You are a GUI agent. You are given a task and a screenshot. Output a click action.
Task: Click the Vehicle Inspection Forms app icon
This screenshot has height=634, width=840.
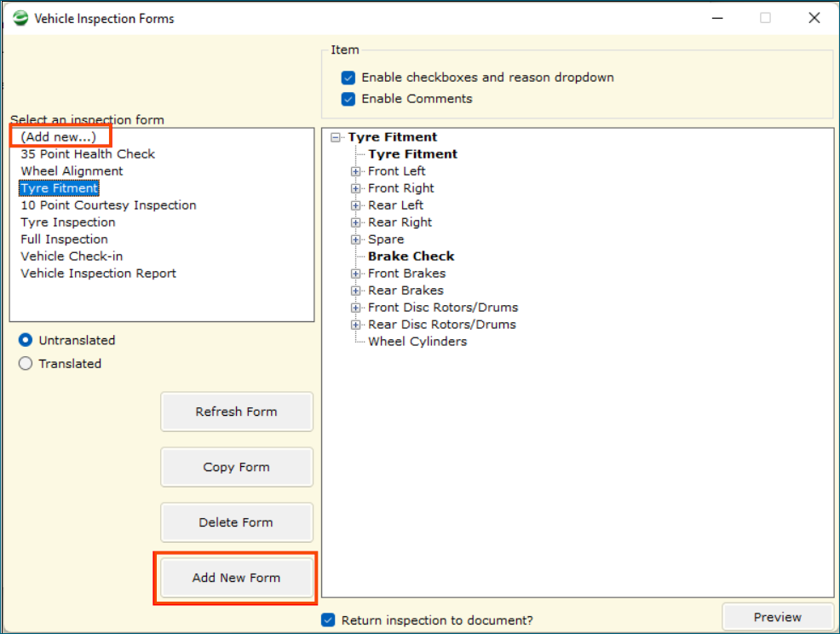click(20, 18)
